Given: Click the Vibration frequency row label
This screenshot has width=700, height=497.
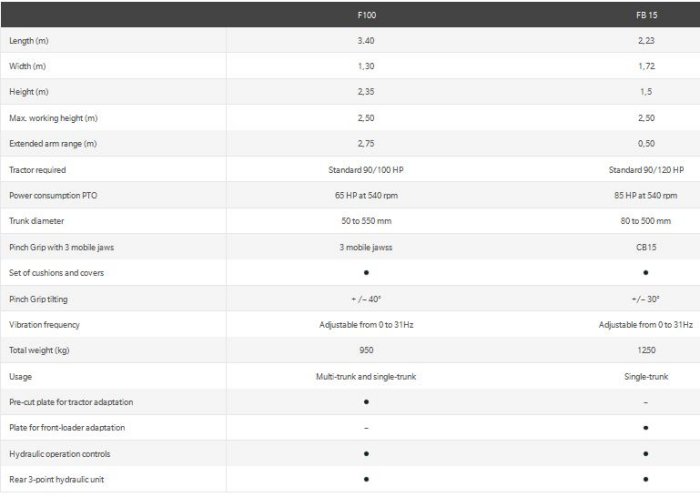Looking at the screenshot, I should click(x=43, y=325).
